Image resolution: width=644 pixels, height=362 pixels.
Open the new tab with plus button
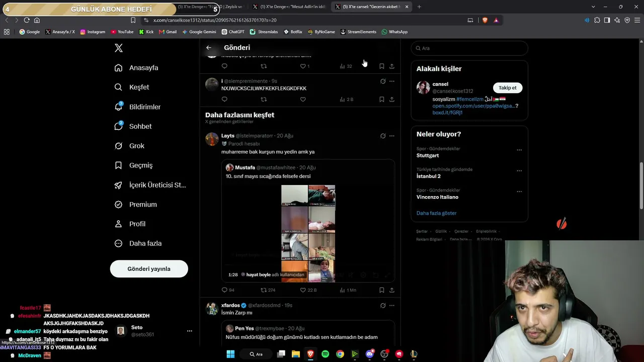pyautogui.click(x=419, y=7)
